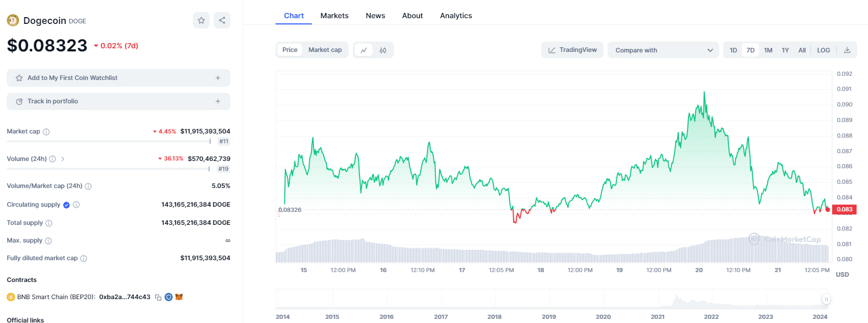Select the 1M time range
Image resolution: width=868 pixels, height=323 pixels.
tap(768, 50)
